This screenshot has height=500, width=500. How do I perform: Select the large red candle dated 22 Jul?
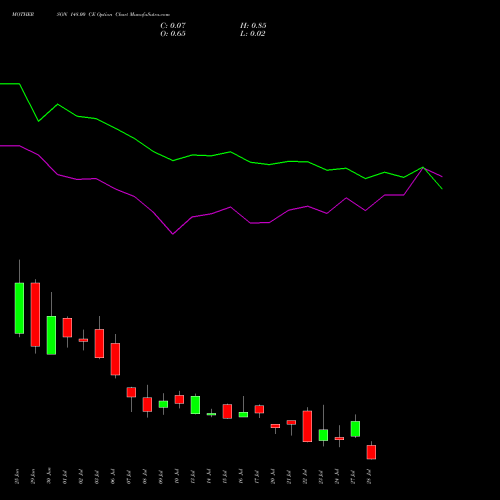tap(307, 426)
